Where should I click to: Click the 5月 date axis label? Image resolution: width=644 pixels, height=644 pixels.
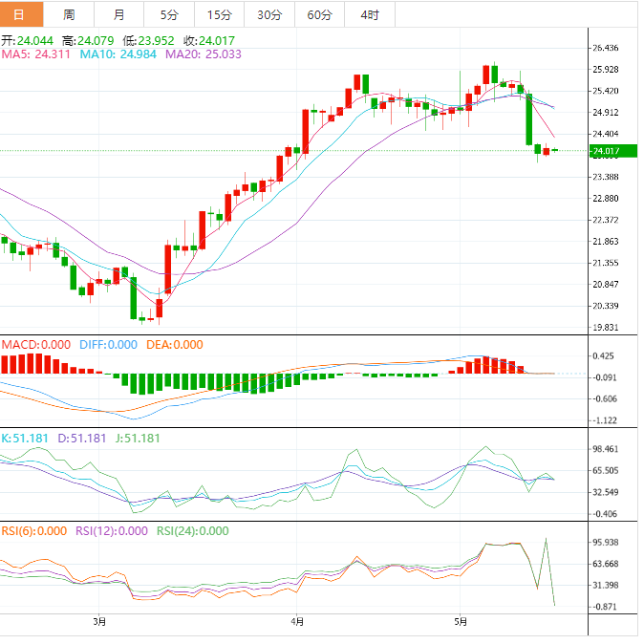tap(461, 622)
